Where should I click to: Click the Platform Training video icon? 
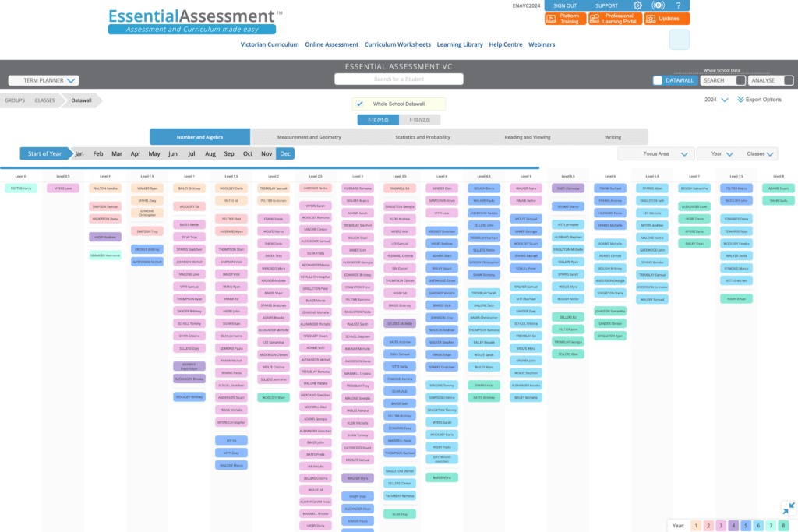click(551, 19)
